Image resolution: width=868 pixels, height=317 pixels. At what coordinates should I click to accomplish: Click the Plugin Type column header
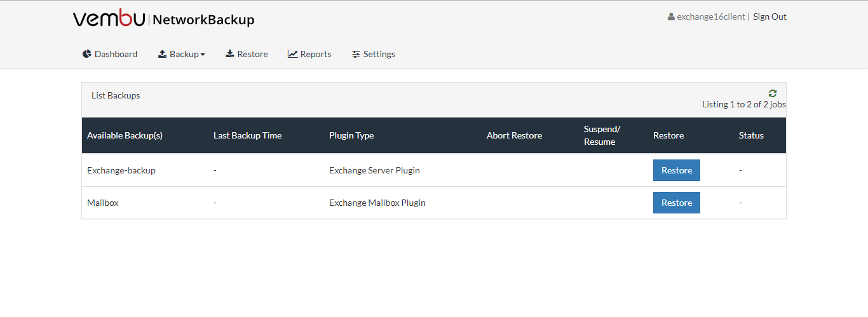coord(351,135)
